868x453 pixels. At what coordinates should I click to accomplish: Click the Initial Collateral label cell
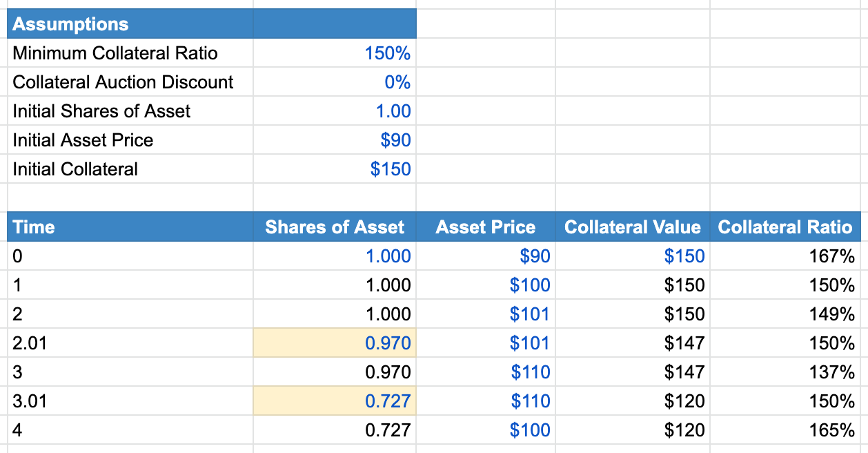[x=130, y=169]
